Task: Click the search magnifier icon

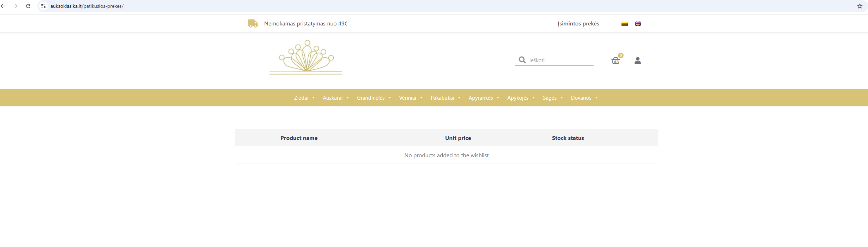Action: click(522, 60)
